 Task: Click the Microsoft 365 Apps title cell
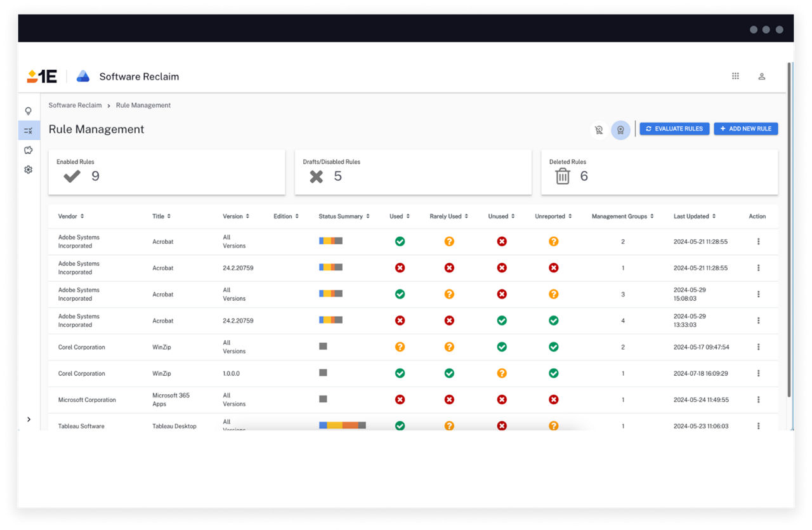pyautogui.click(x=171, y=400)
